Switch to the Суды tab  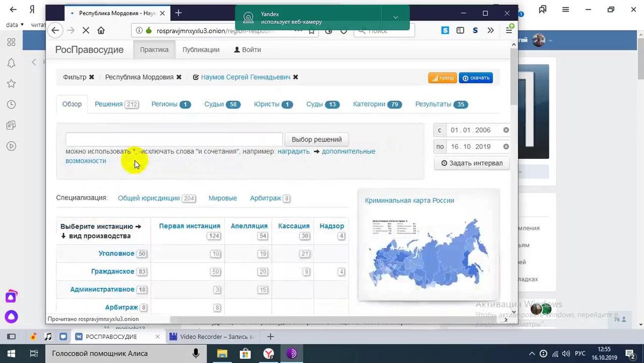[323, 104]
